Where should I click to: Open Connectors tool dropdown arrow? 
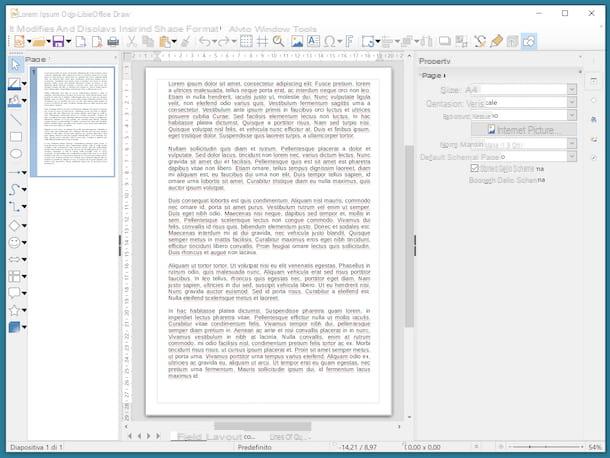pyautogui.click(x=24, y=207)
